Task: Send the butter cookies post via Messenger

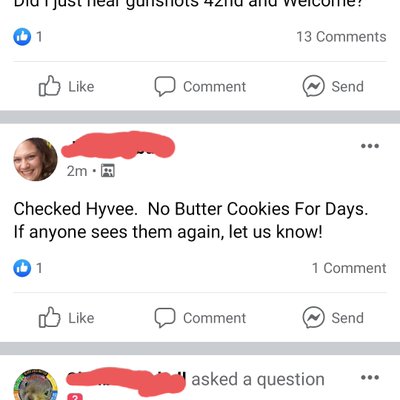Action: click(x=333, y=318)
